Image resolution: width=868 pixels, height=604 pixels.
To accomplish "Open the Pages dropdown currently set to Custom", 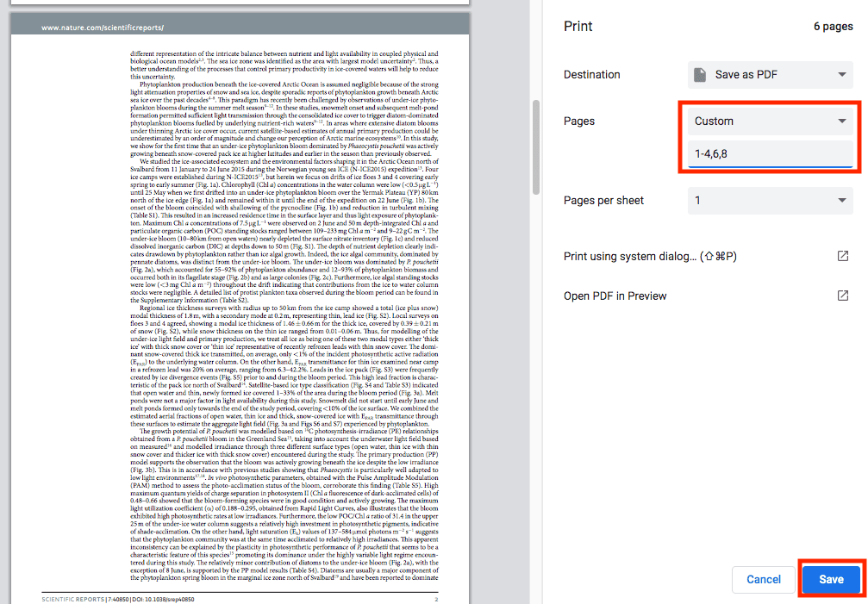I will (770, 121).
